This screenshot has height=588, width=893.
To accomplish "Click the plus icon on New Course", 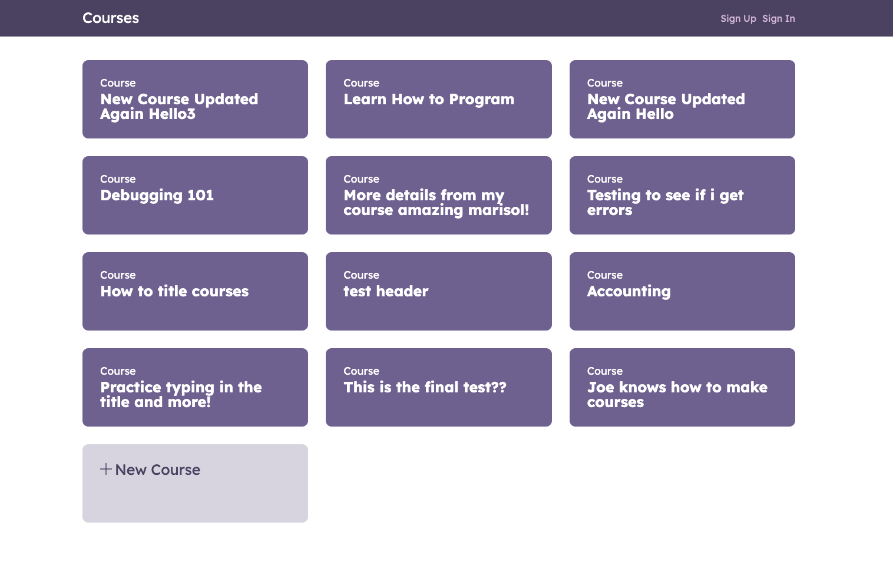I will 106,469.
